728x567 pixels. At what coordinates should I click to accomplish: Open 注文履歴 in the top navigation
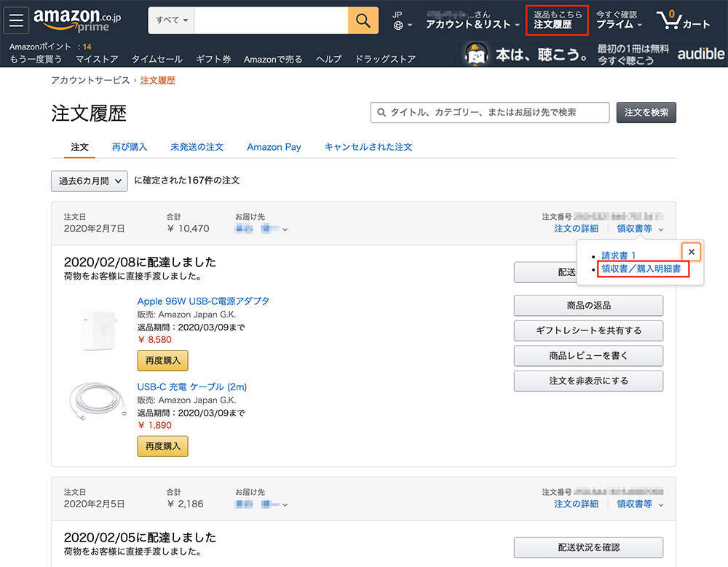click(x=556, y=20)
